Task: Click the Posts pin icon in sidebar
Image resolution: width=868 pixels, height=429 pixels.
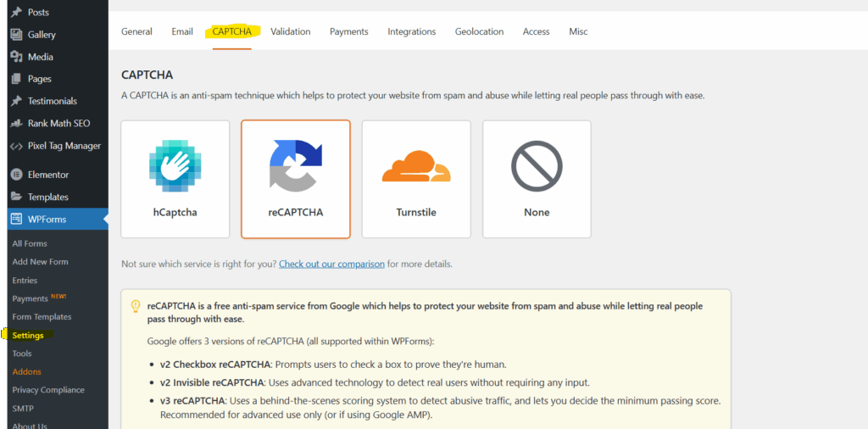Action: click(x=16, y=13)
